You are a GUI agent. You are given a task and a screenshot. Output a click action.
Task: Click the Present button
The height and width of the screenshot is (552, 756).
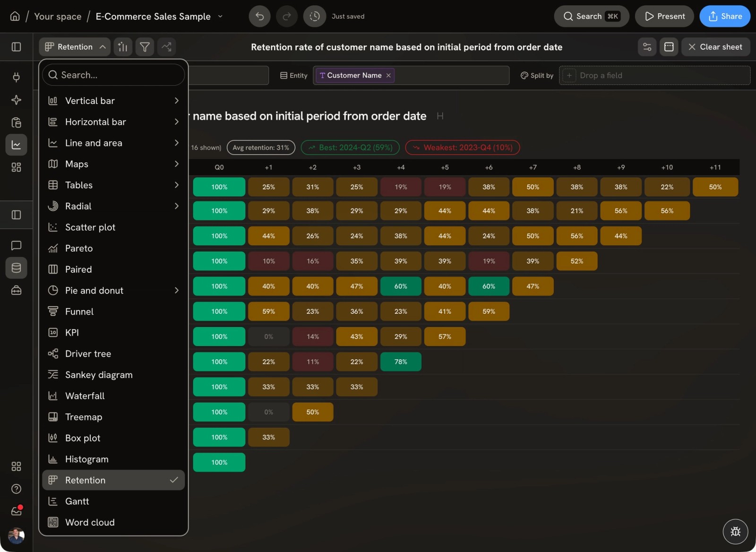(x=664, y=16)
